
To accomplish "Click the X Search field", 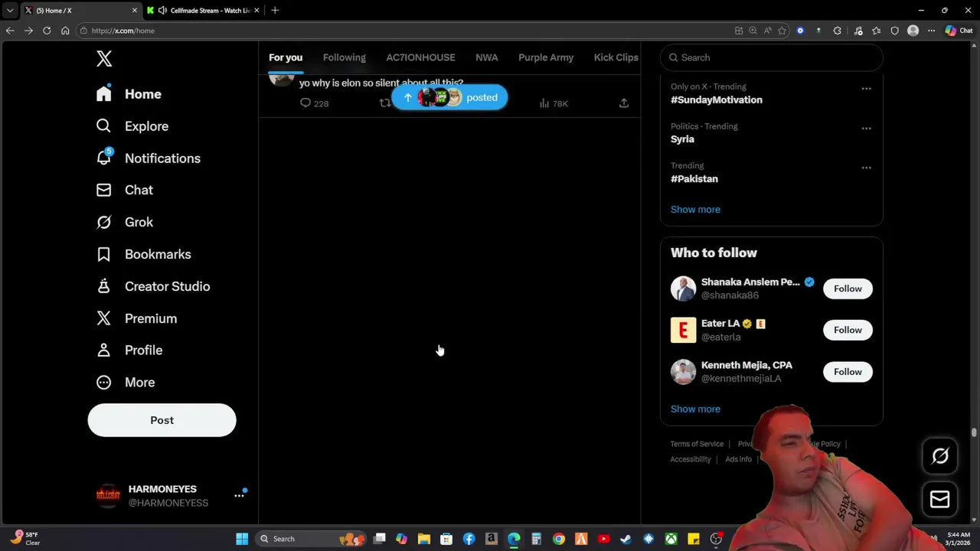I will (x=771, y=57).
